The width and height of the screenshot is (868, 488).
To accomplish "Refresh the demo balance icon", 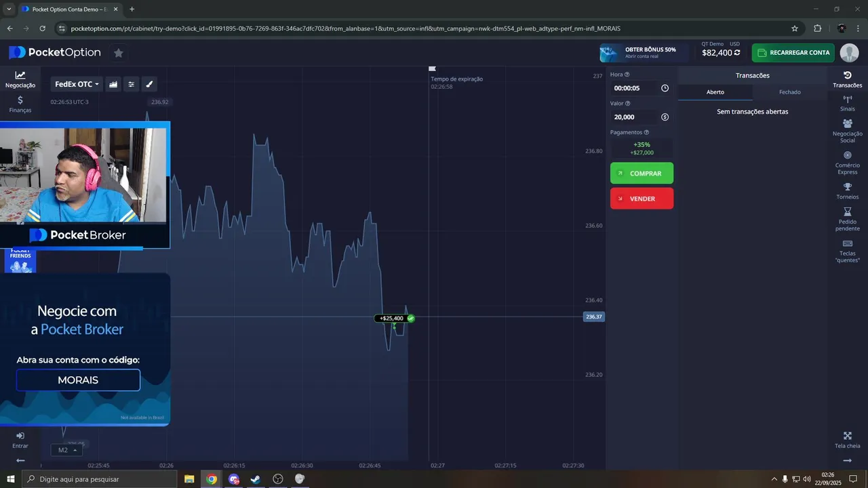I will tap(737, 53).
